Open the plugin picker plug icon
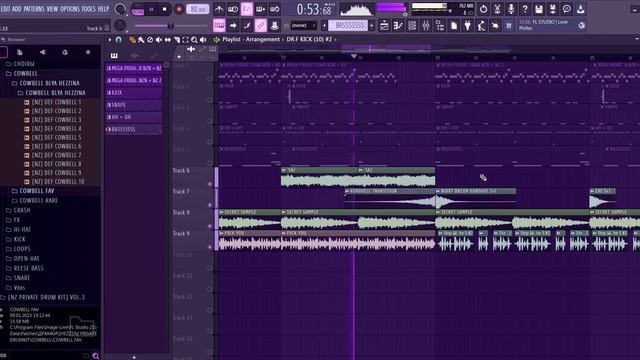This screenshot has width=640, height=360. (467, 26)
